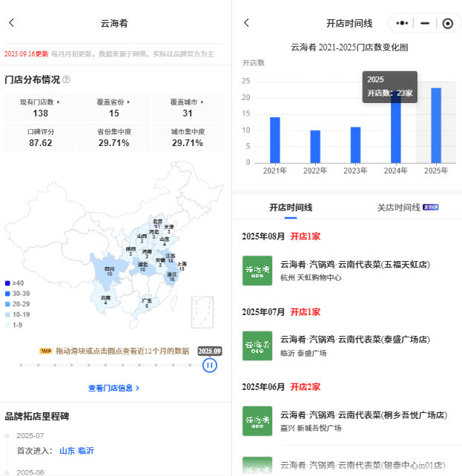Toggle the 1-9 map legend swatch
The height and width of the screenshot is (476, 462).
7,325
